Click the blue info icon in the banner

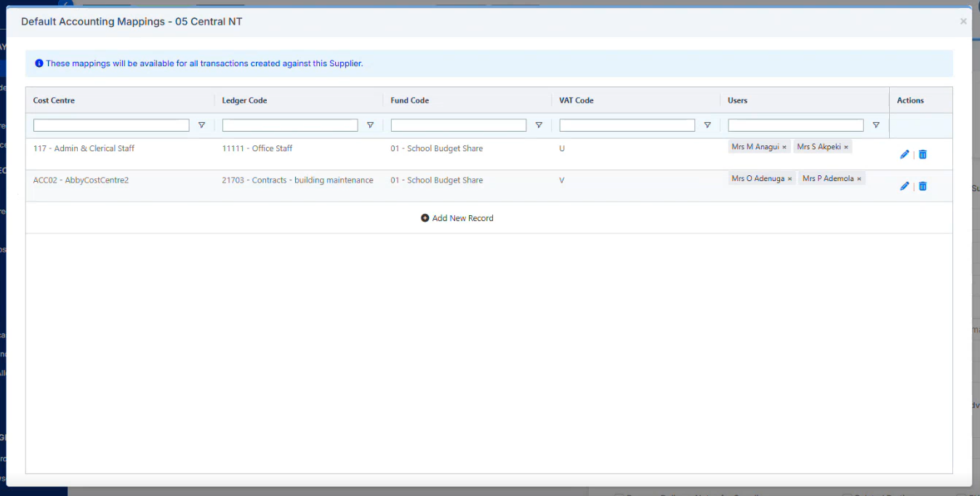click(39, 63)
